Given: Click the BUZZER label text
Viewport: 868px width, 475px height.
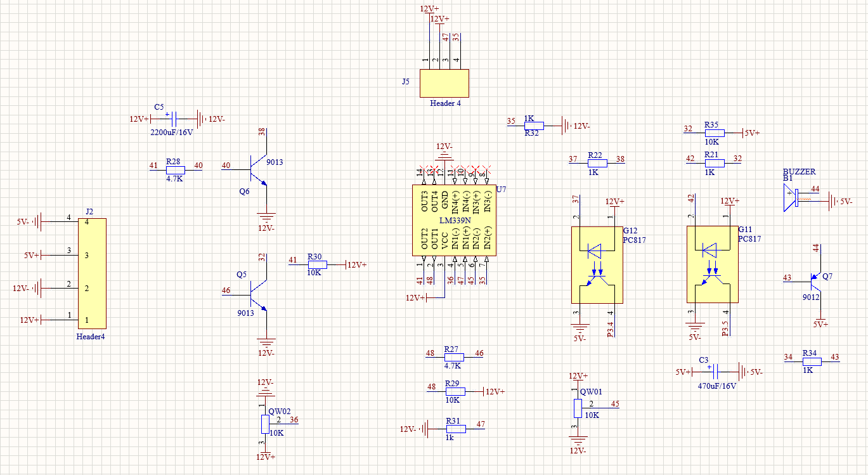Looking at the screenshot, I should (799, 172).
